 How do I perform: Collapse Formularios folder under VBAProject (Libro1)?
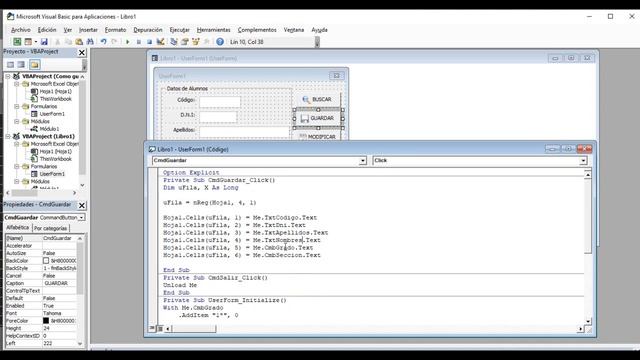point(17,166)
